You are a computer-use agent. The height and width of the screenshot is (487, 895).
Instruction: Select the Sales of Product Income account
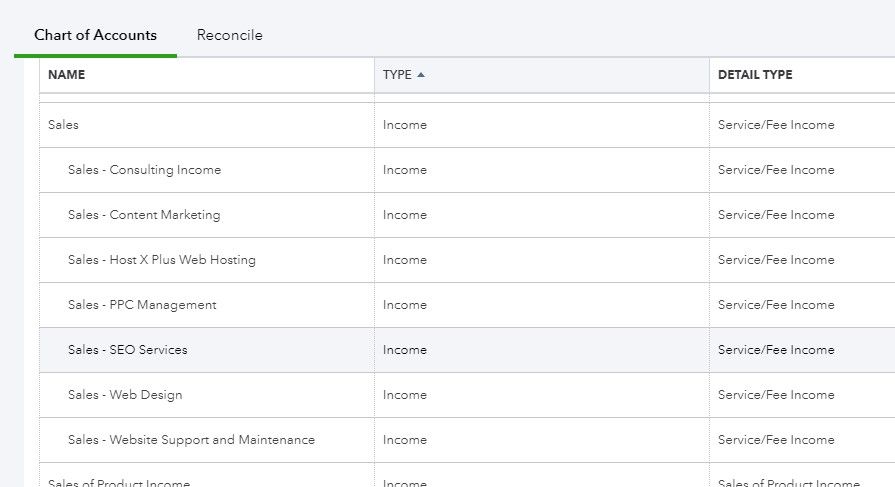[x=119, y=482]
